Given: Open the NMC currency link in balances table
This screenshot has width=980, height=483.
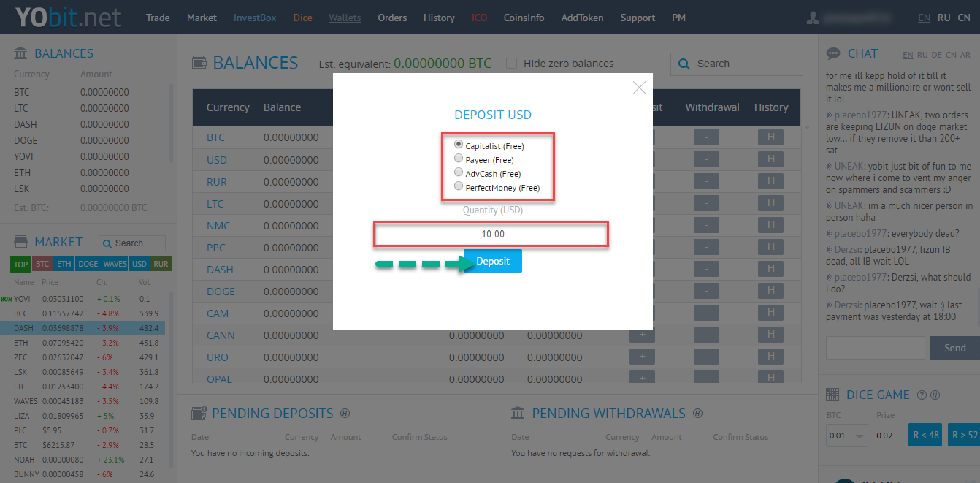Looking at the screenshot, I should click(x=218, y=226).
